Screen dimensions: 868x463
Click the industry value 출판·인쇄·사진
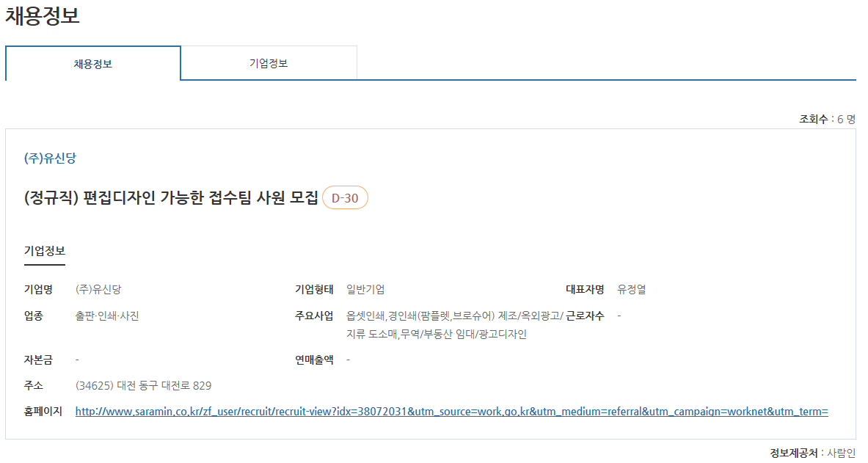point(107,316)
